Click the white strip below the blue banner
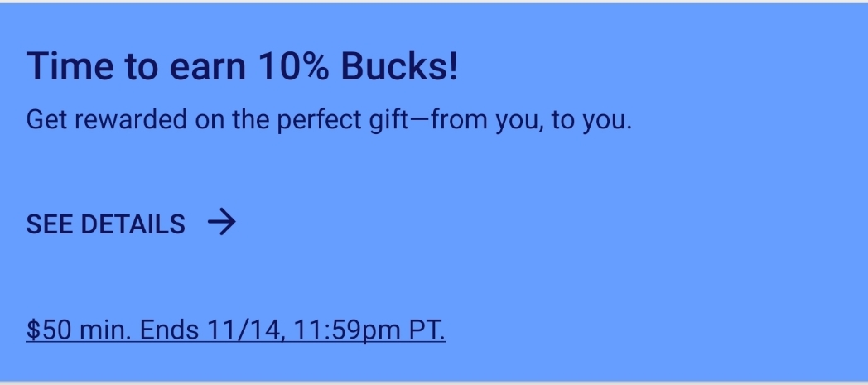 pos(434,383)
